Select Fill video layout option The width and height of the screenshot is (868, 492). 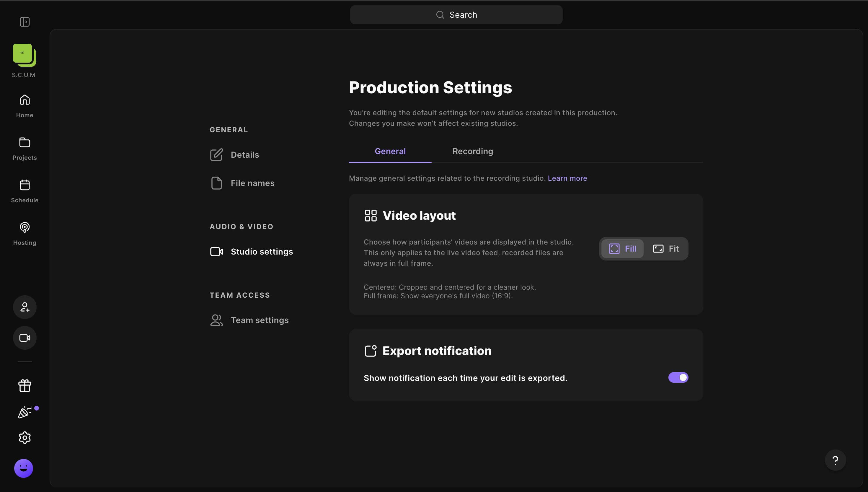pyautogui.click(x=622, y=249)
